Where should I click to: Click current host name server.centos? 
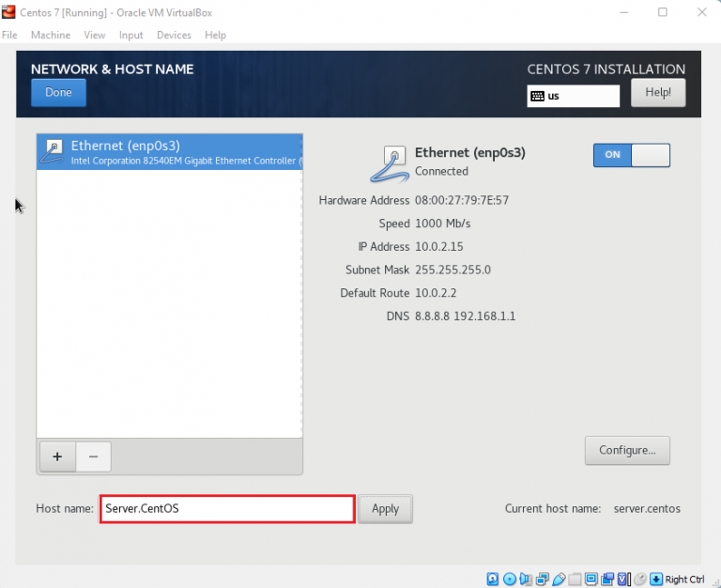(647, 509)
